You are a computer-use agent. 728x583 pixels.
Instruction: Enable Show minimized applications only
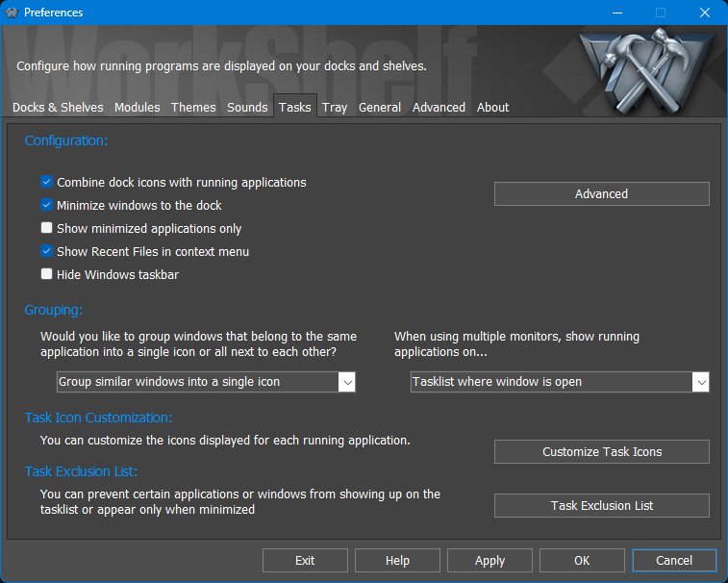click(x=46, y=228)
